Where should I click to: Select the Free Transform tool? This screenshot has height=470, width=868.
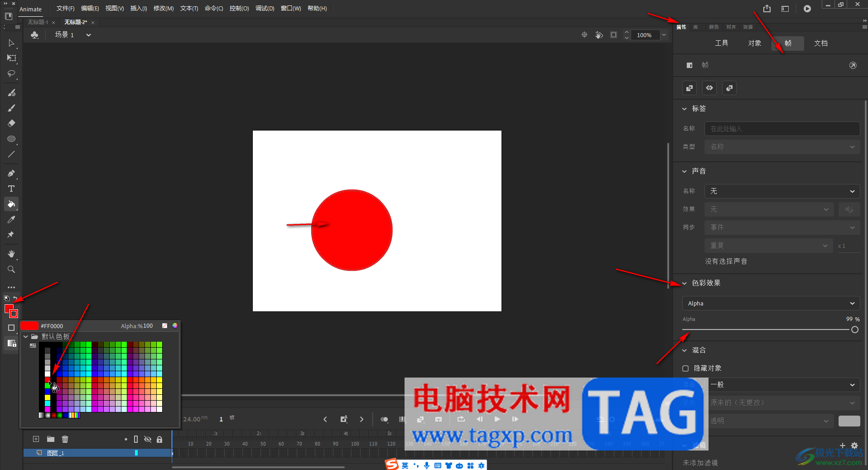point(11,58)
